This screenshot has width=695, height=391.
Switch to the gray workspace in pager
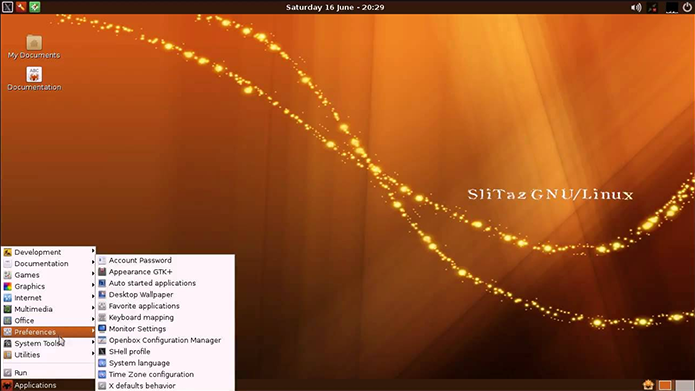pyautogui.click(x=684, y=385)
